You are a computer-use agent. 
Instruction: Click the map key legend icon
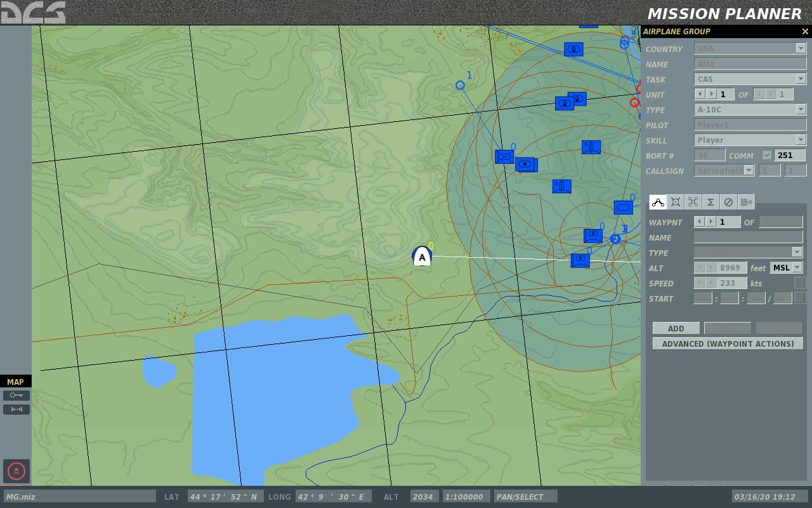pyautogui.click(x=16, y=395)
